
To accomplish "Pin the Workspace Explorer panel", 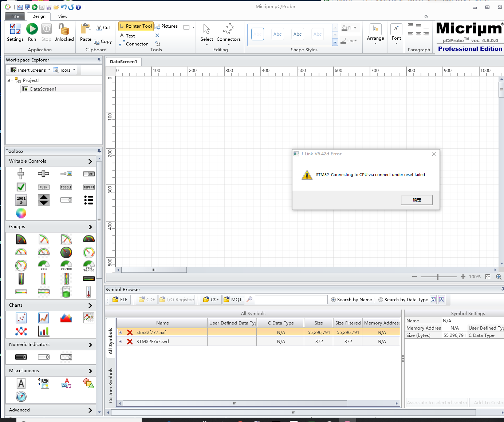I will [x=99, y=60].
